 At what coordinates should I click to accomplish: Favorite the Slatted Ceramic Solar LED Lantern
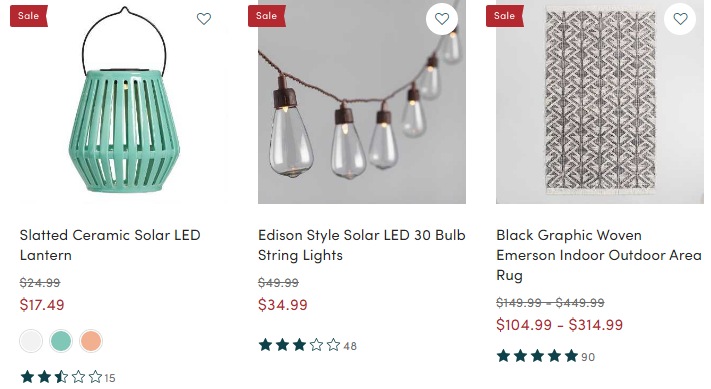pos(204,19)
